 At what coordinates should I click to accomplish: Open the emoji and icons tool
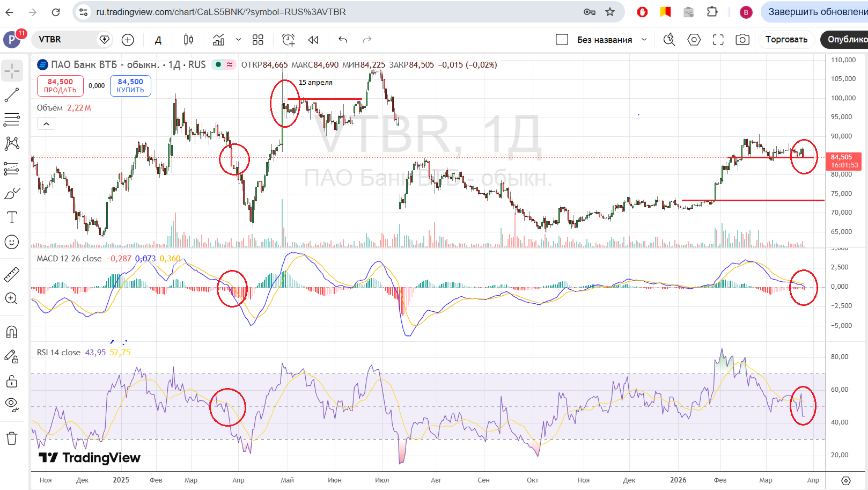pyautogui.click(x=12, y=242)
